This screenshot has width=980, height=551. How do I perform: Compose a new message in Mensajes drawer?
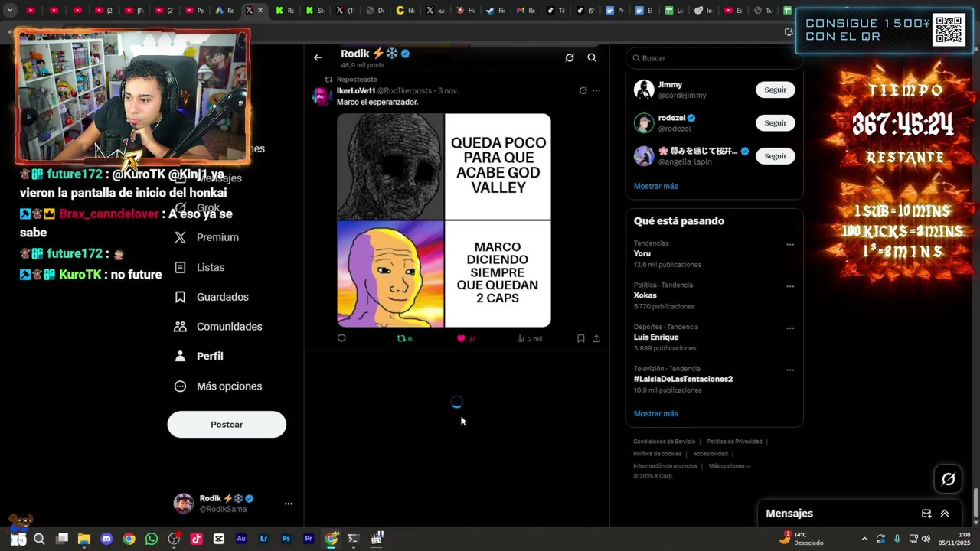pyautogui.click(x=926, y=514)
